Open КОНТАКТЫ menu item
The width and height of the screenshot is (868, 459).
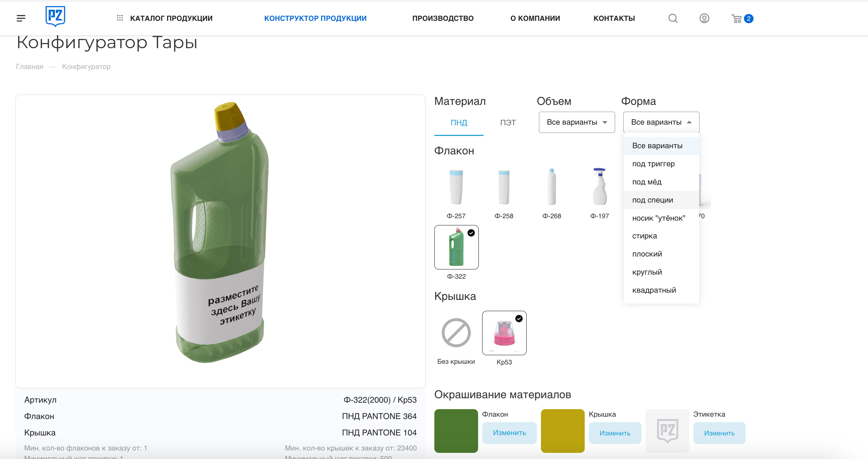pyautogui.click(x=614, y=18)
